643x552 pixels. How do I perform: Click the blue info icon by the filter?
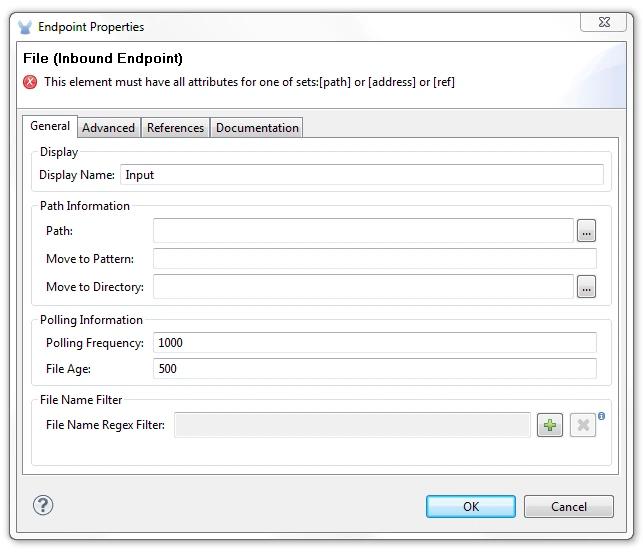[x=602, y=416]
